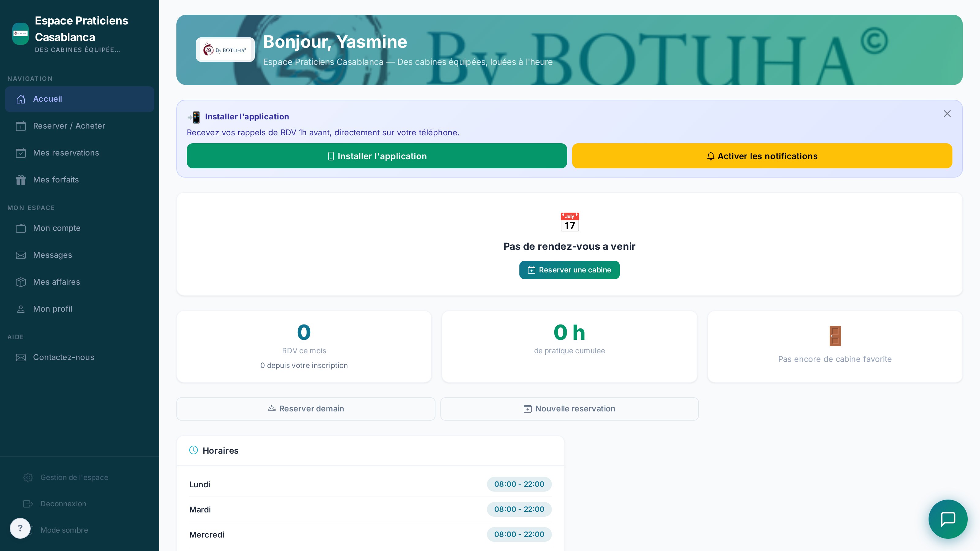This screenshot has height=551, width=980.
Task: Open Contactez-nous help link
Action: coord(80,358)
